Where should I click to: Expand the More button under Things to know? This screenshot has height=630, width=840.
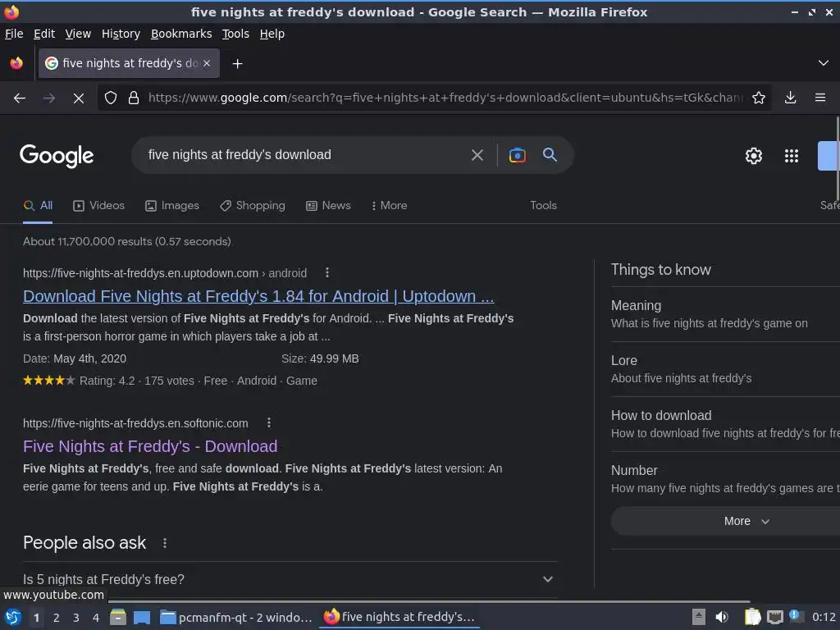[x=725, y=521]
